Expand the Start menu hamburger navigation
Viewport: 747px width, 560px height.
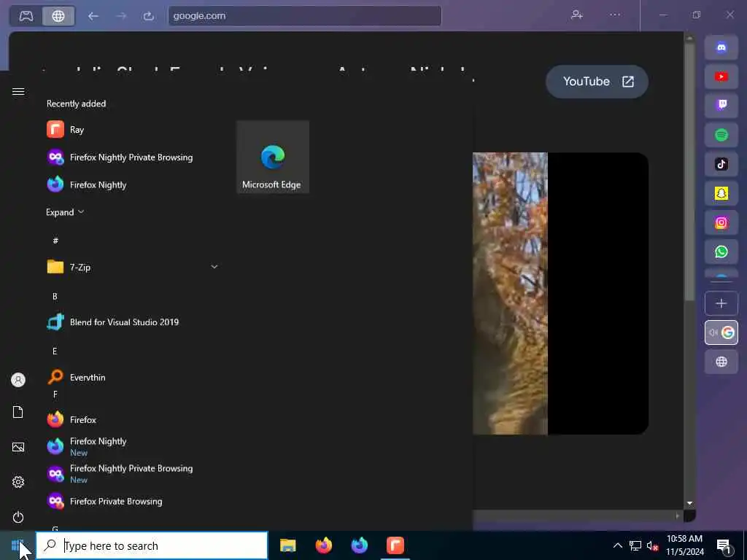coord(18,91)
